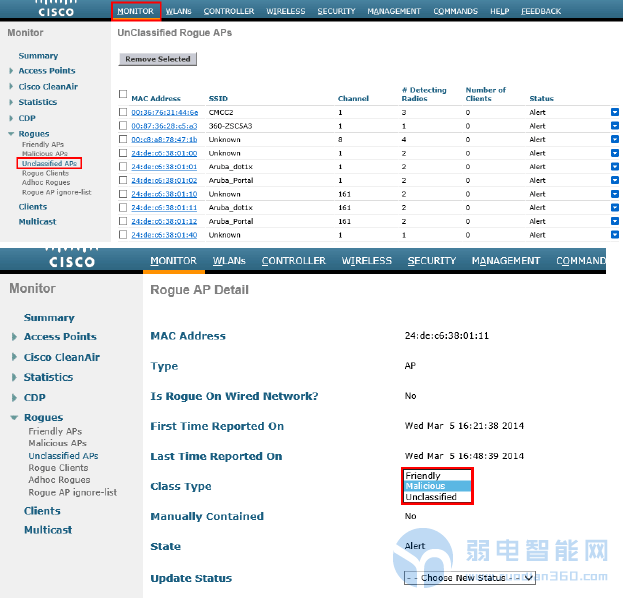Tick the checkbox for the CMCC2 rogue AP
Image resolution: width=623 pixels, height=598 pixels.
coord(123,113)
